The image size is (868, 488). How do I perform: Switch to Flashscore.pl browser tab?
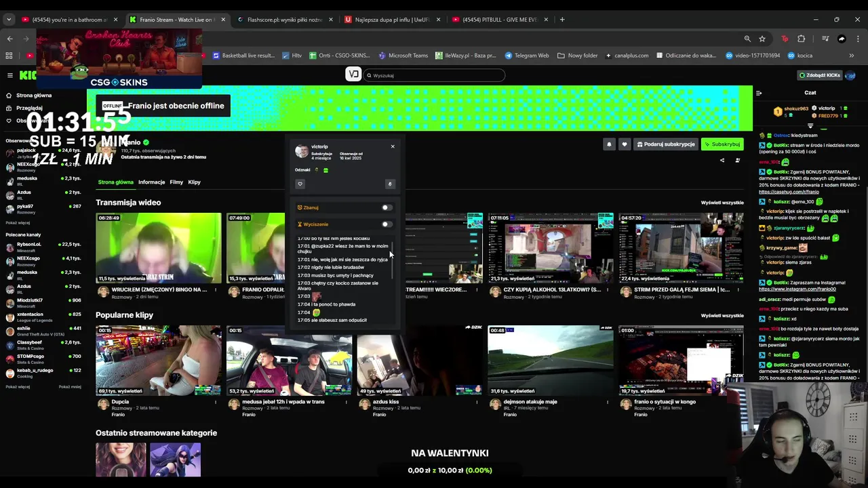coord(285,20)
